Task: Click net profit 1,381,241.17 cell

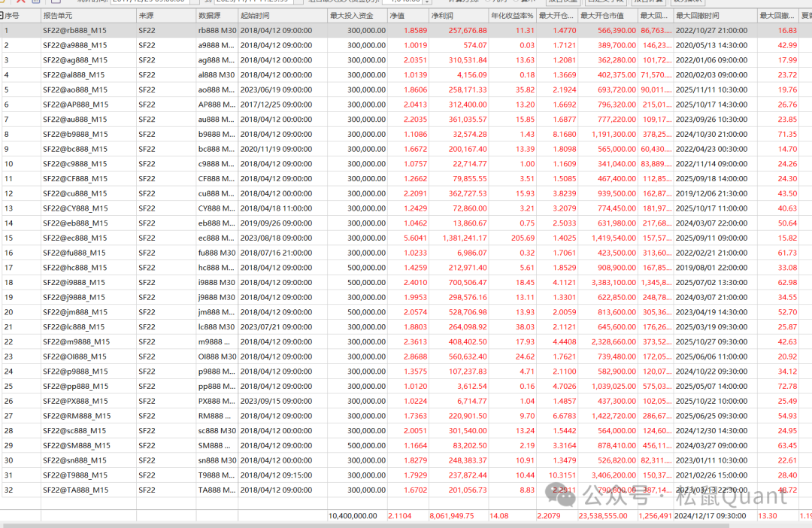Action: pos(458,238)
